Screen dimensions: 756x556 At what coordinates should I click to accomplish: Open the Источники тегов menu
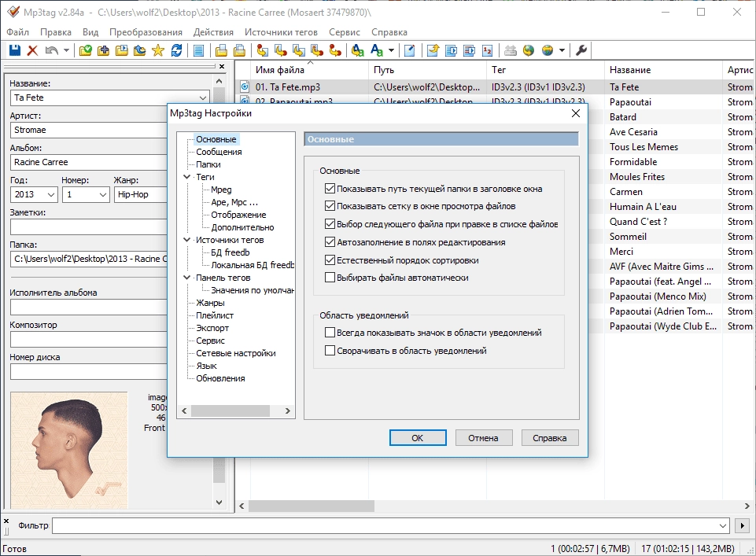coord(281,32)
